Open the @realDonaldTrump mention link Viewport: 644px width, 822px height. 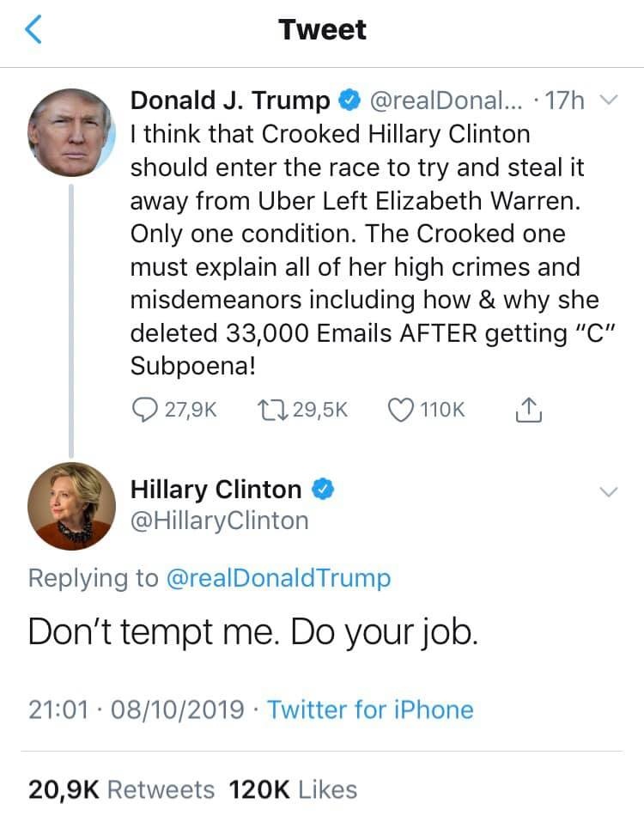(x=276, y=578)
